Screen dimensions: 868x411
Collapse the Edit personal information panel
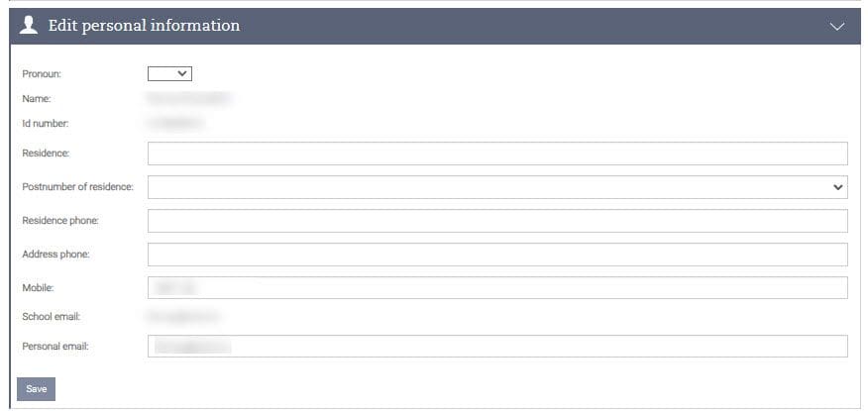[837, 27]
